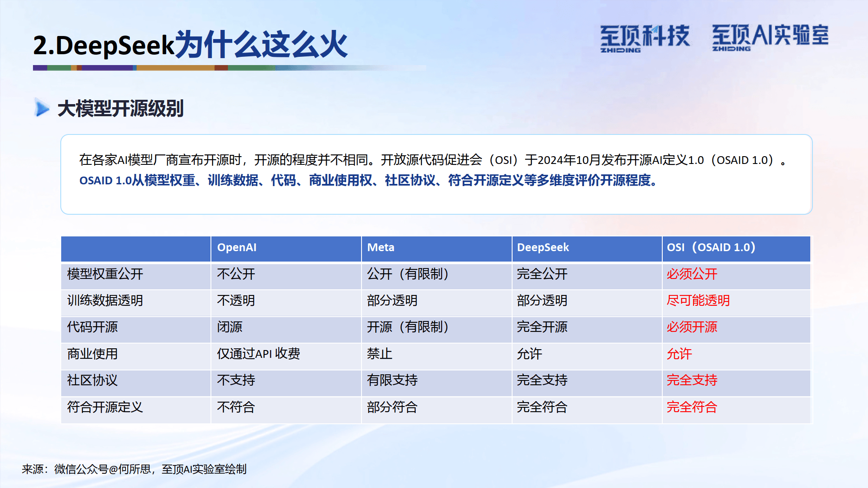
Task: Click the blue arrow bullet beside 大模型开源级别
Action: [x=42, y=108]
